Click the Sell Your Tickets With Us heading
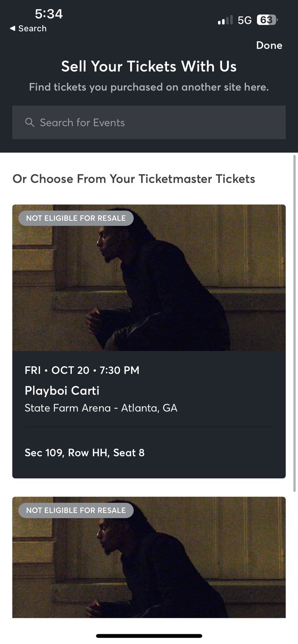Viewport: 298px width, 644px height. (149, 66)
